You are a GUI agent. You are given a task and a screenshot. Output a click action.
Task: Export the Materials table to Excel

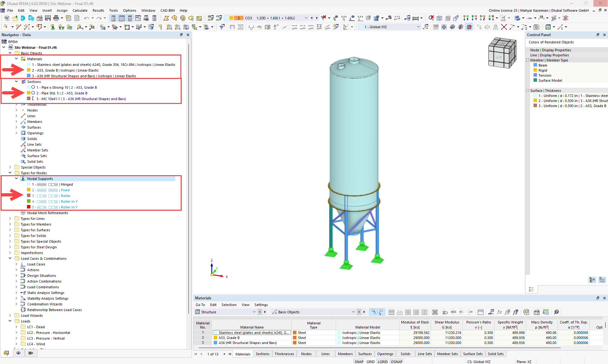(526, 312)
